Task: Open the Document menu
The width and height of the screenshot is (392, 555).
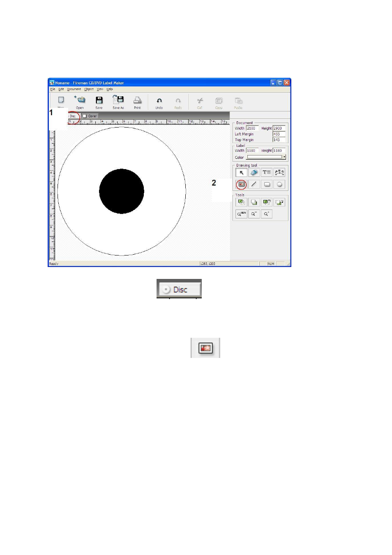Action: (74, 89)
